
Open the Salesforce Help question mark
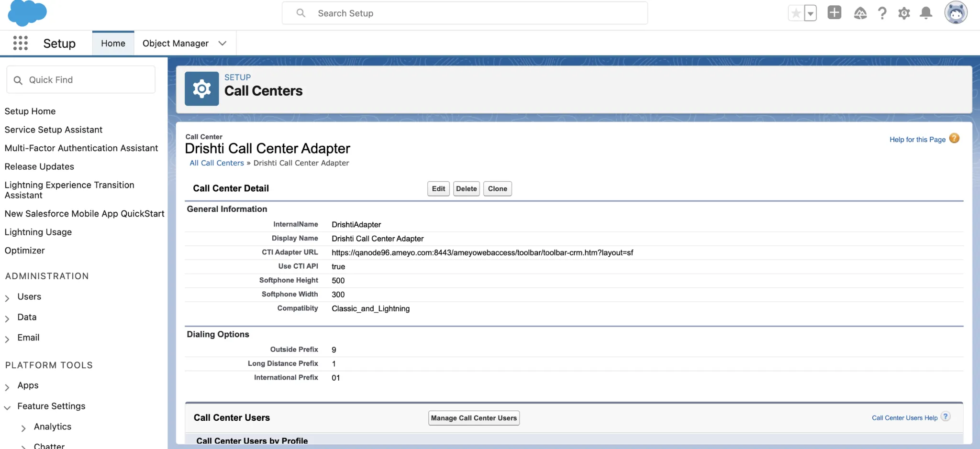point(882,13)
